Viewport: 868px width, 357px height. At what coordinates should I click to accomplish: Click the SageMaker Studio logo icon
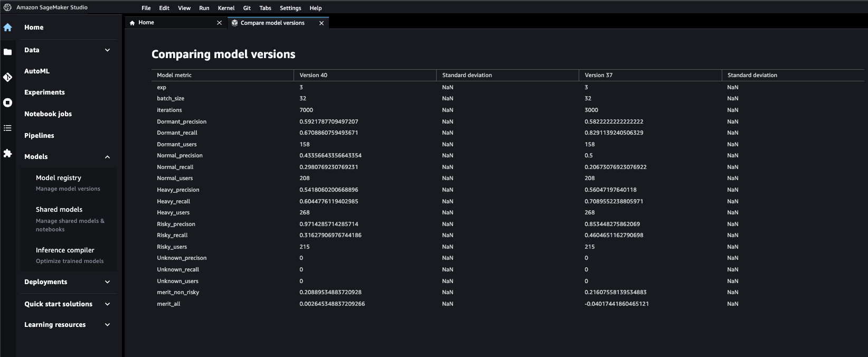7,7
